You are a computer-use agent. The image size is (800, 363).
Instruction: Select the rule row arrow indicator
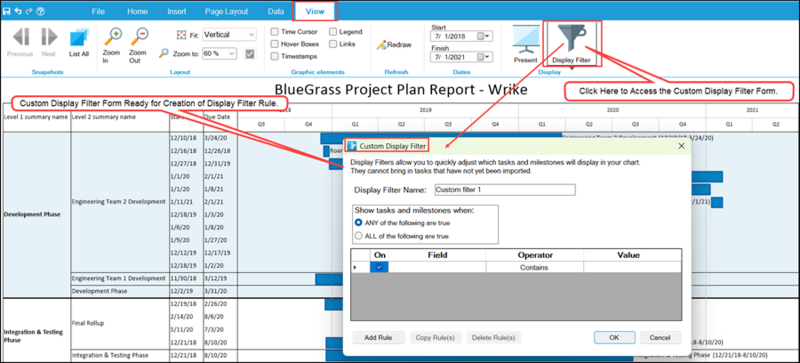coord(355,267)
